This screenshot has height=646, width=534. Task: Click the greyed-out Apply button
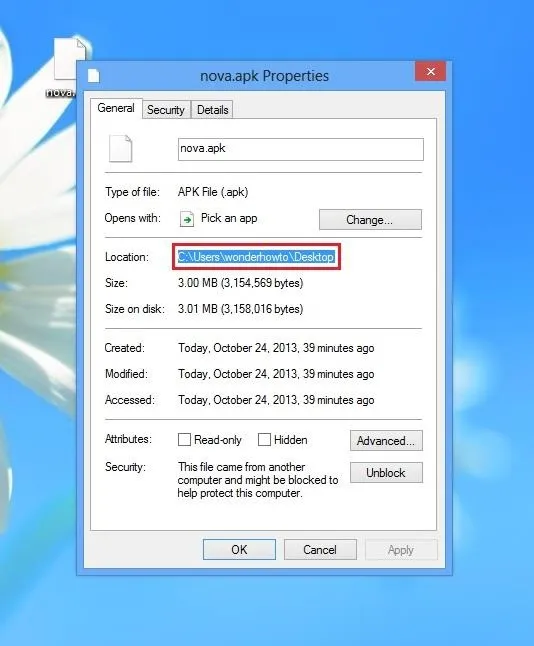point(401,550)
